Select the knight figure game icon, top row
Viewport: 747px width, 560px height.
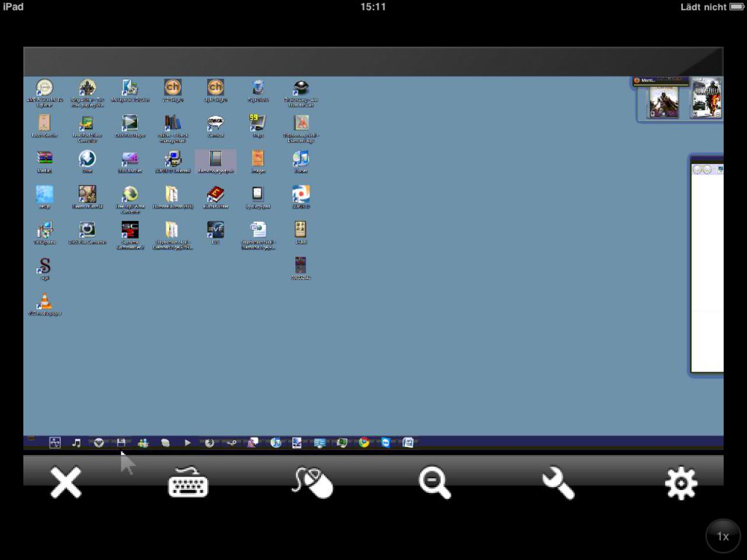point(87,93)
